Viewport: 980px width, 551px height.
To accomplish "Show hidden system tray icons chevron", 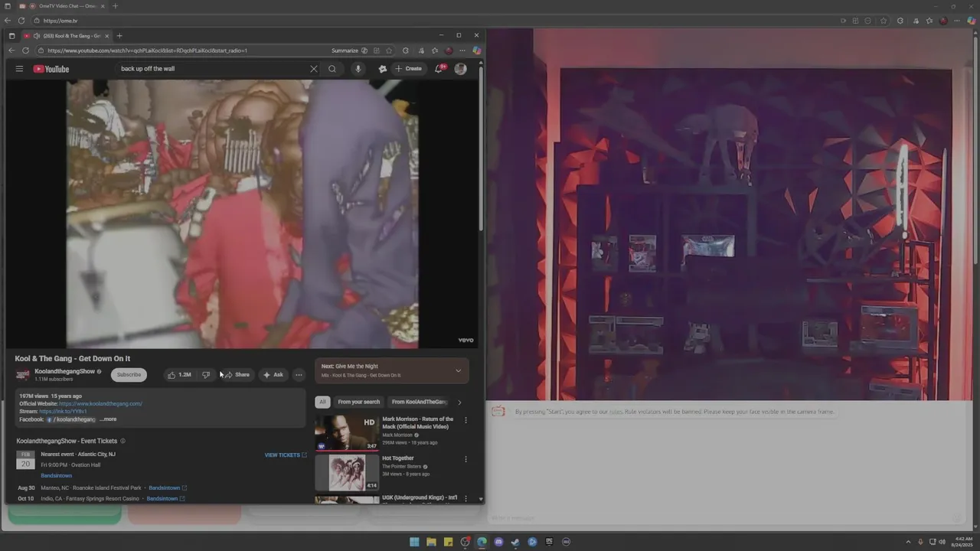I will 909,542.
